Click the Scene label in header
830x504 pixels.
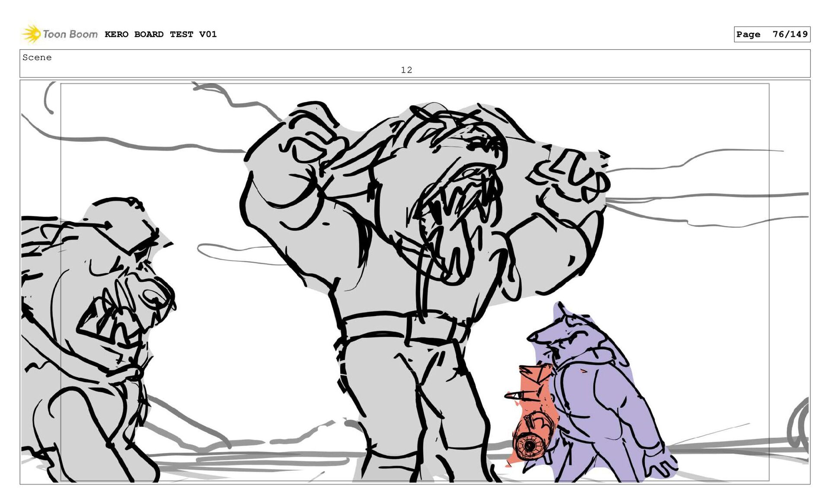click(37, 57)
